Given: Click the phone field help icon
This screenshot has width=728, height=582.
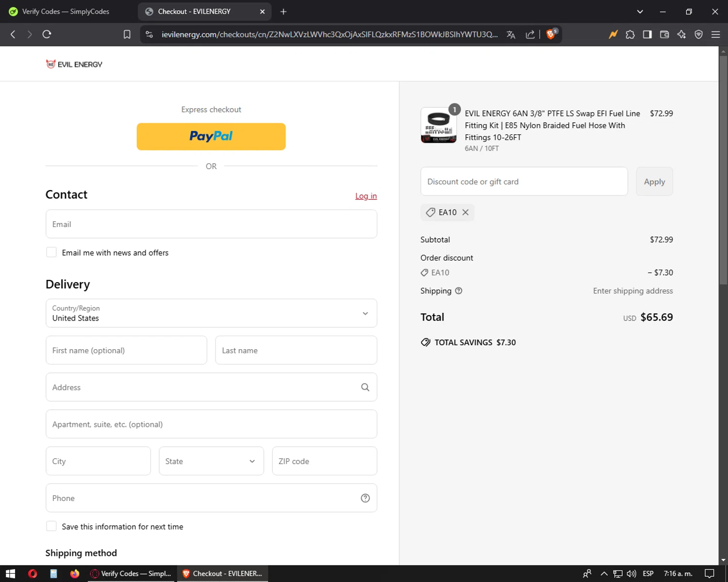Looking at the screenshot, I should click(365, 498).
